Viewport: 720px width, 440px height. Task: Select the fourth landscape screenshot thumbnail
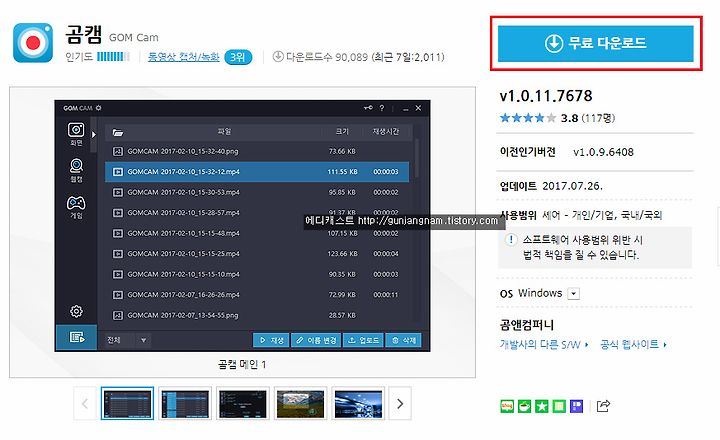click(x=300, y=404)
